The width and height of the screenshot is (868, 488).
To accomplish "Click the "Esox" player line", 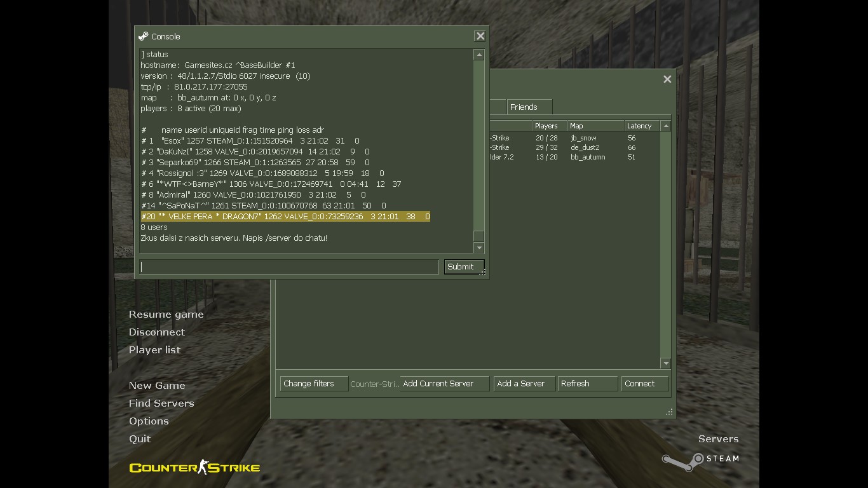I will [x=250, y=141].
